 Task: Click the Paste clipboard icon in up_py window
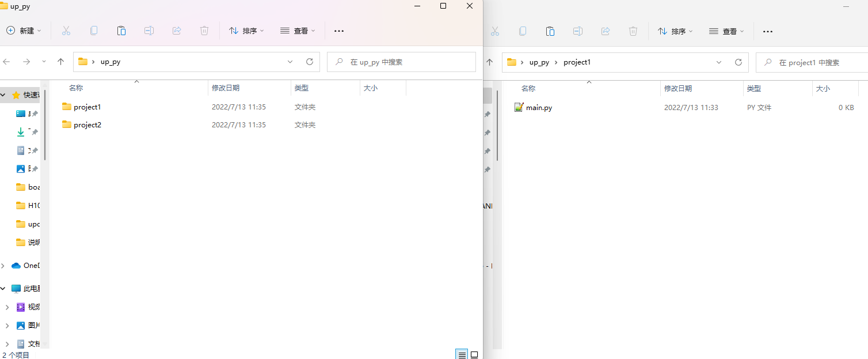[121, 31]
